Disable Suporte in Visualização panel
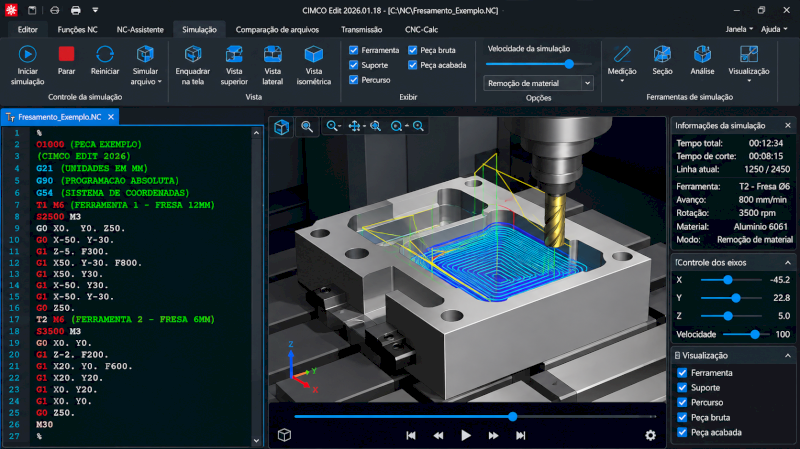This screenshot has height=449, width=800. point(682,388)
